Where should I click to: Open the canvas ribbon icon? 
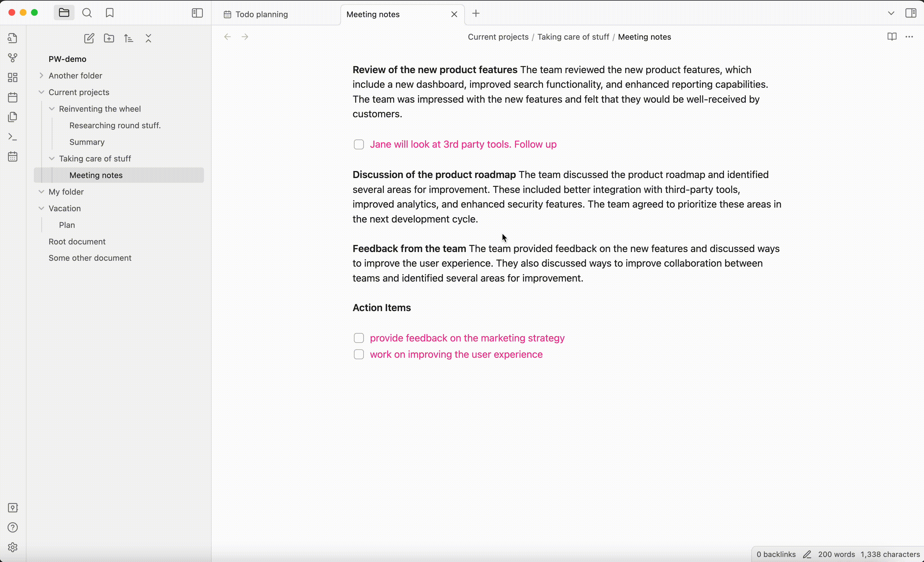pyautogui.click(x=13, y=78)
